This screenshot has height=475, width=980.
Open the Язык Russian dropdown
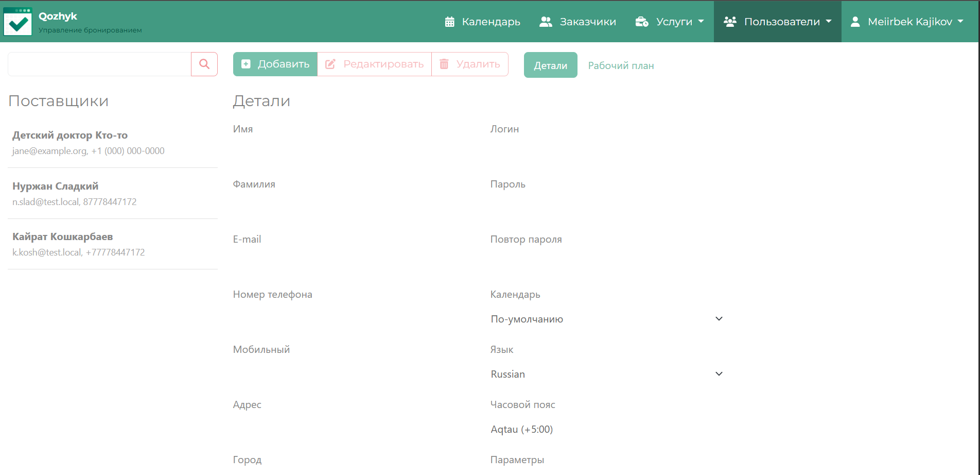tap(606, 374)
